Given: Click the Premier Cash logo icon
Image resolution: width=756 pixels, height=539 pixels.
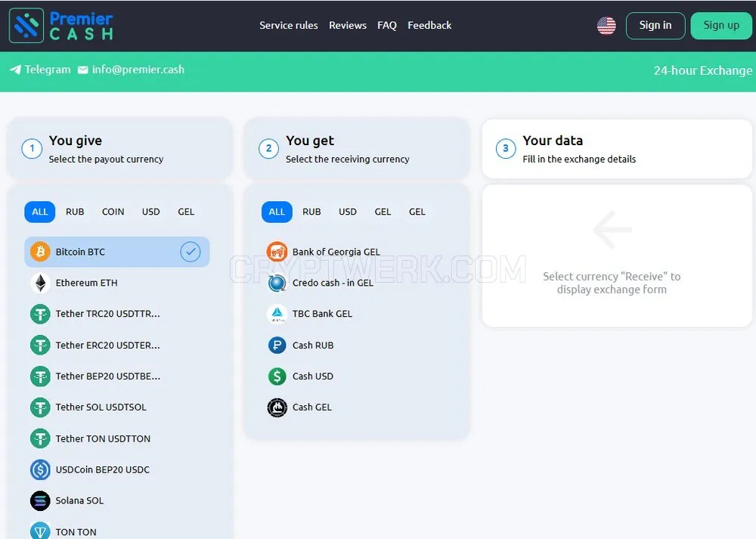Looking at the screenshot, I should point(26,26).
